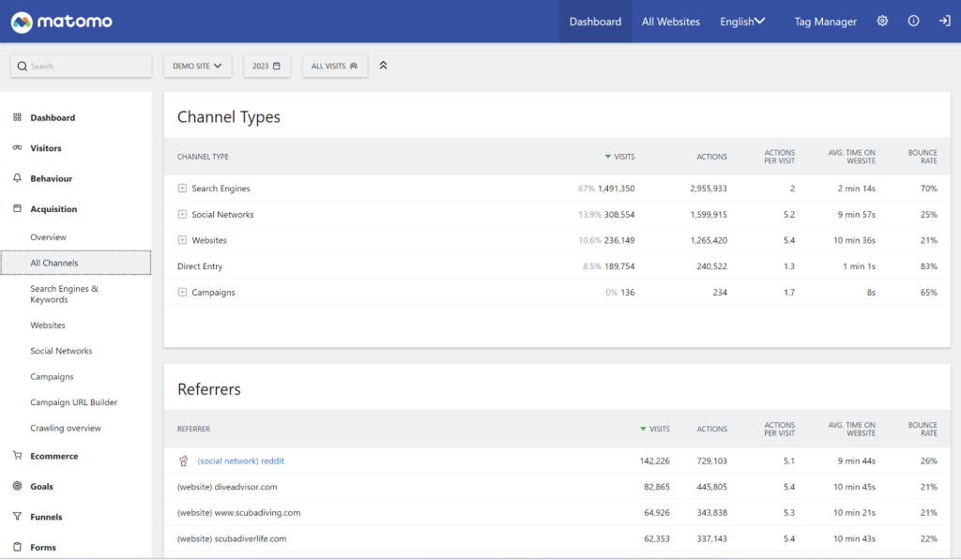The image size is (961, 560).
Task: Click the sign out icon top right
Action: click(x=945, y=21)
